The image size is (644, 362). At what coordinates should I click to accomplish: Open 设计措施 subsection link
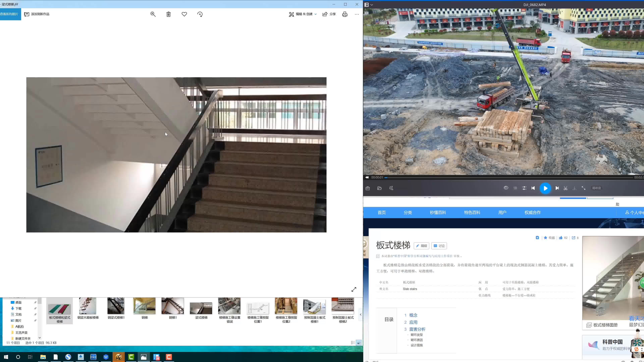point(416,345)
